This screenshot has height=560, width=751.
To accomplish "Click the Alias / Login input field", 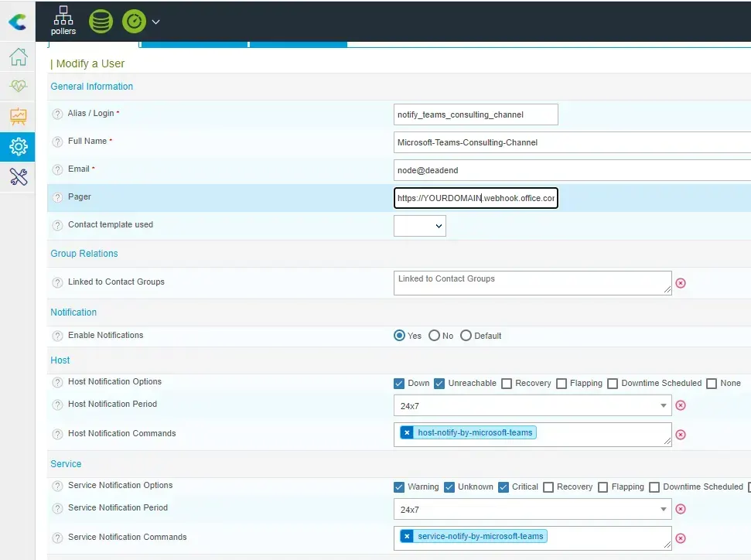I will click(x=476, y=114).
